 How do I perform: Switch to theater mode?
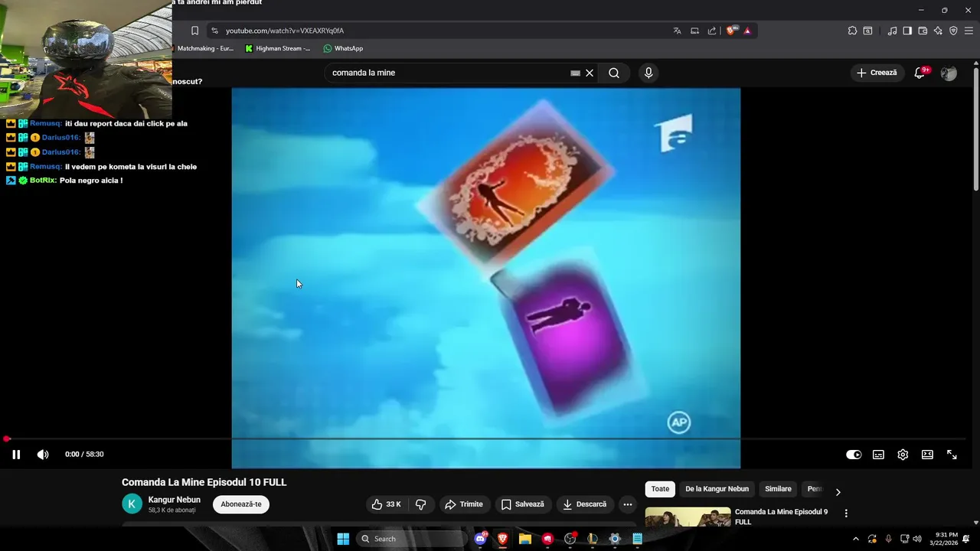tap(927, 455)
